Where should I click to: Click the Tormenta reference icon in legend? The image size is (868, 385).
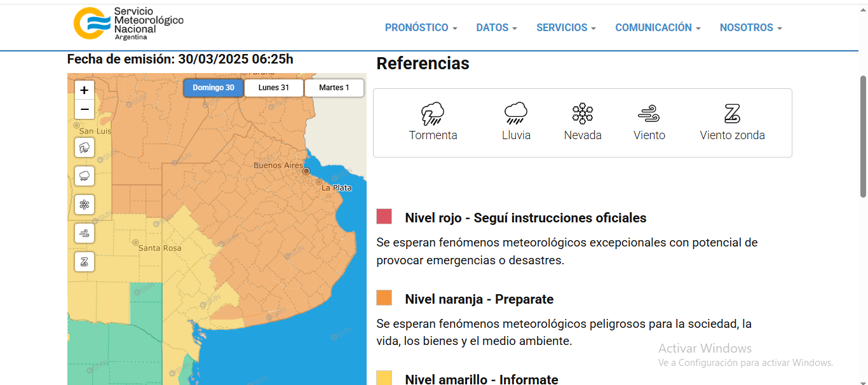point(433,114)
